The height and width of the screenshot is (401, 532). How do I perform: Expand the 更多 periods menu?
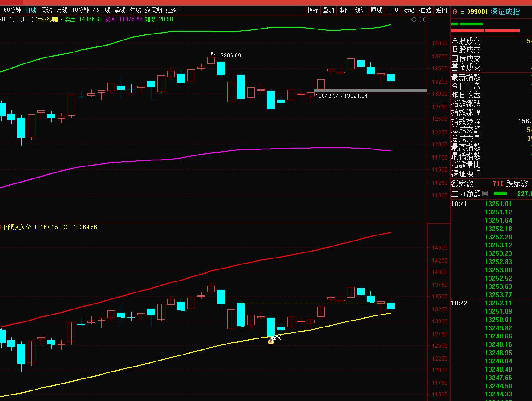pyautogui.click(x=173, y=10)
